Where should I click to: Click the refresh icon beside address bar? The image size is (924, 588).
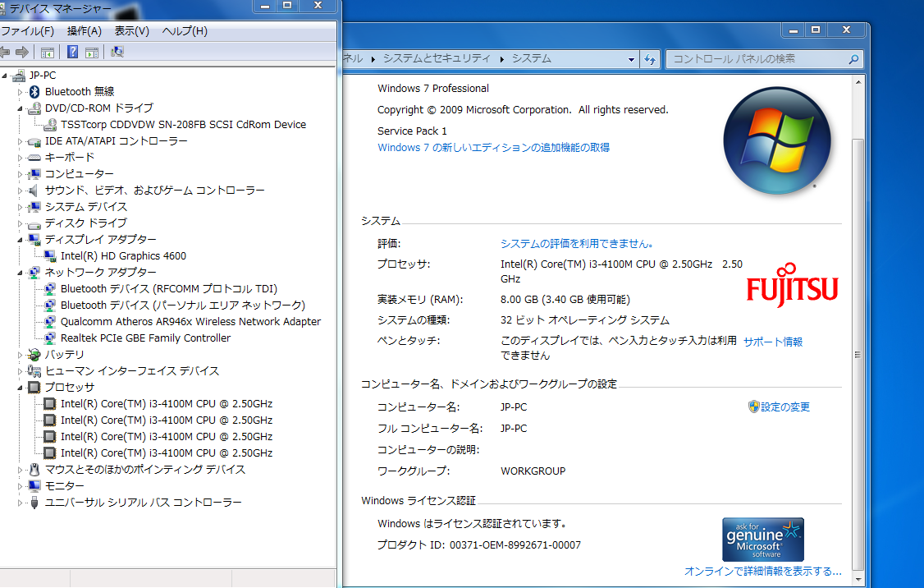(650, 59)
